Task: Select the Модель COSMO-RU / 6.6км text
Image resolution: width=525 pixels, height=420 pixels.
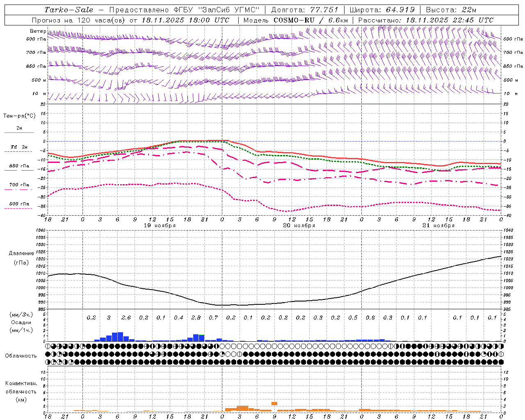Action: [x=296, y=20]
